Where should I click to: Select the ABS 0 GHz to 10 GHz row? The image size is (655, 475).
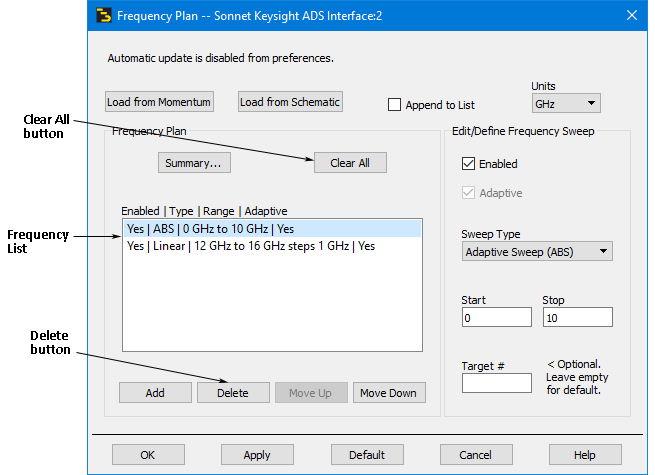[x=272, y=229]
